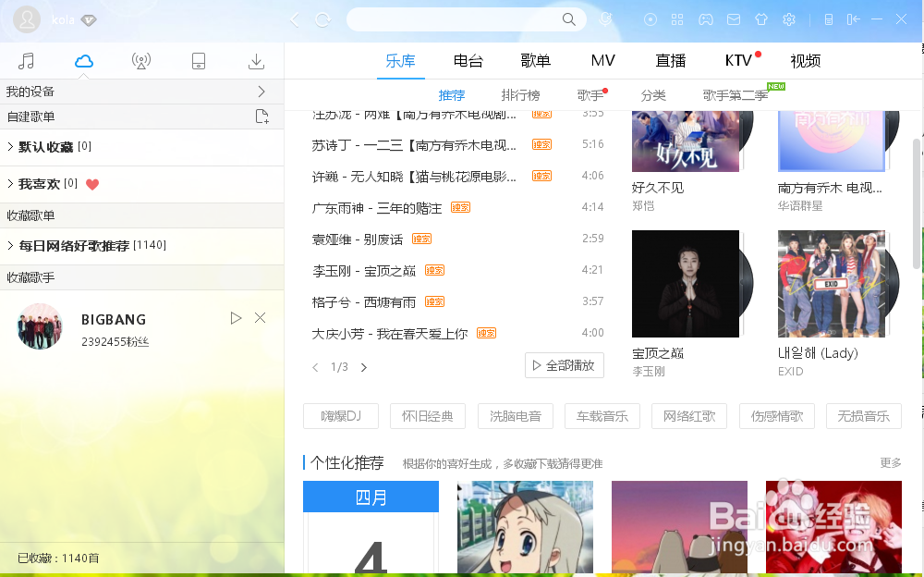Click the red heart beside 我喜欢
924x577 pixels.
(x=92, y=185)
